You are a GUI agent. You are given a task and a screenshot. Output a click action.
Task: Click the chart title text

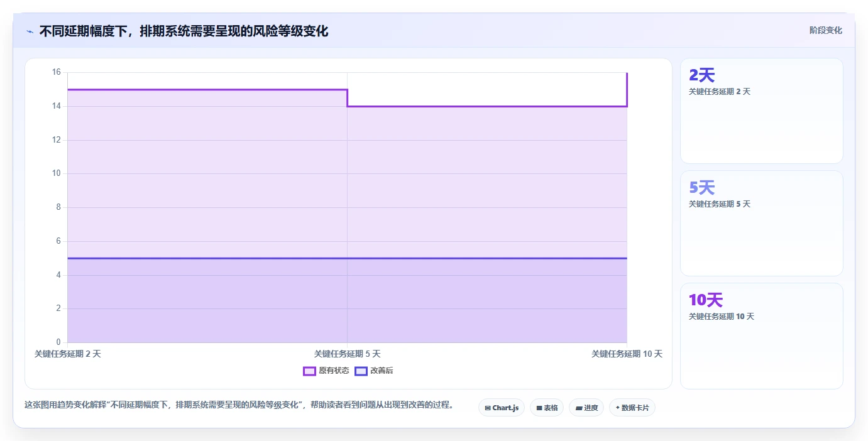184,31
